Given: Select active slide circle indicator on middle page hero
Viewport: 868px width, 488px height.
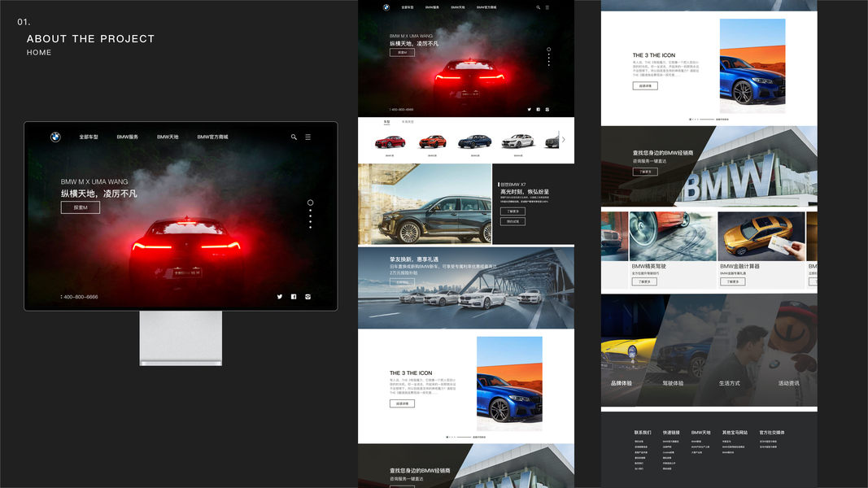Looking at the screenshot, I should pyautogui.click(x=548, y=50).
